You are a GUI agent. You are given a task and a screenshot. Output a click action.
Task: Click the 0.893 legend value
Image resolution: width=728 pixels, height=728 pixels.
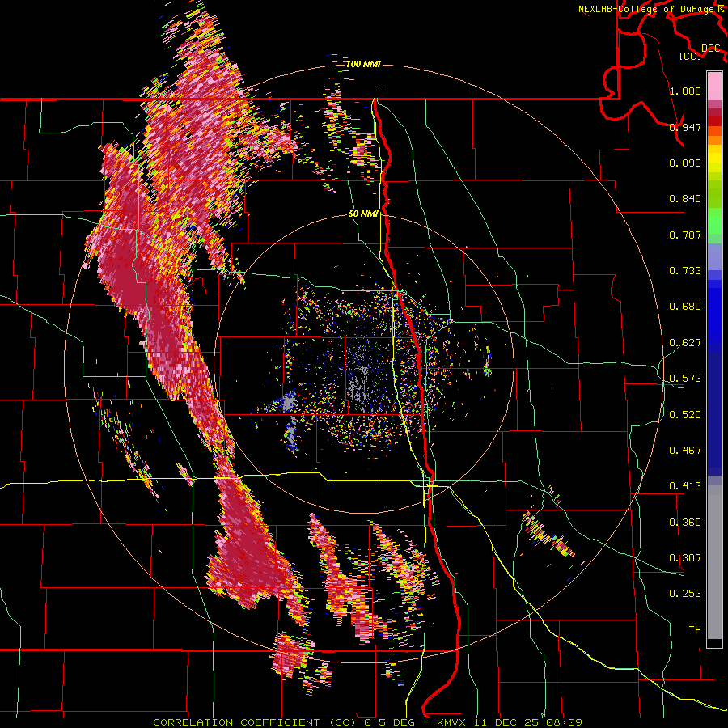click(x=685, y=163)
